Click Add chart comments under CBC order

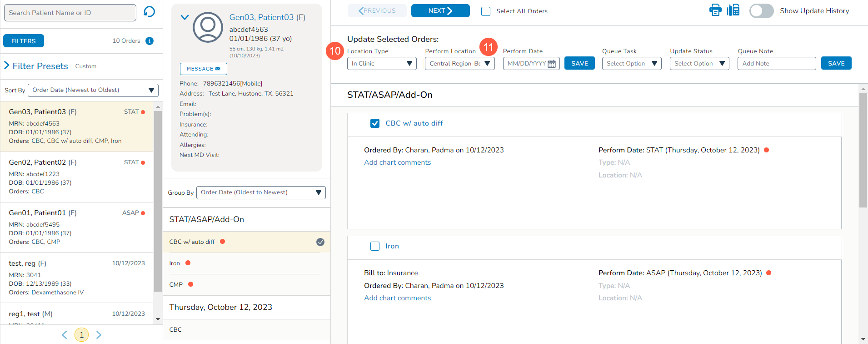point(397,162)
